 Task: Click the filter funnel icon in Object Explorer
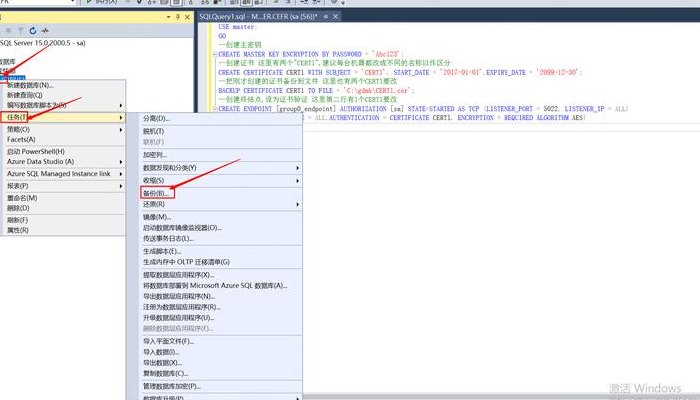pyautogui.click(x=21, y=30)
